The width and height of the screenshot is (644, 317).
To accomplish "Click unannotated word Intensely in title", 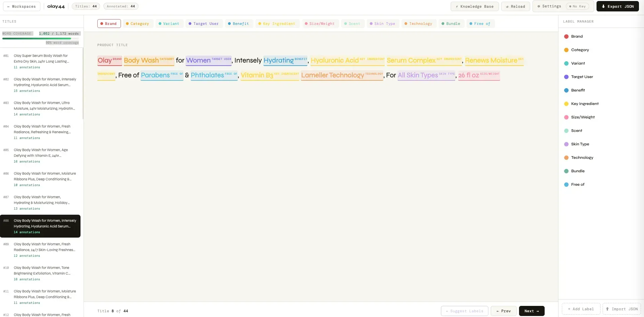I will pos(248,61).
